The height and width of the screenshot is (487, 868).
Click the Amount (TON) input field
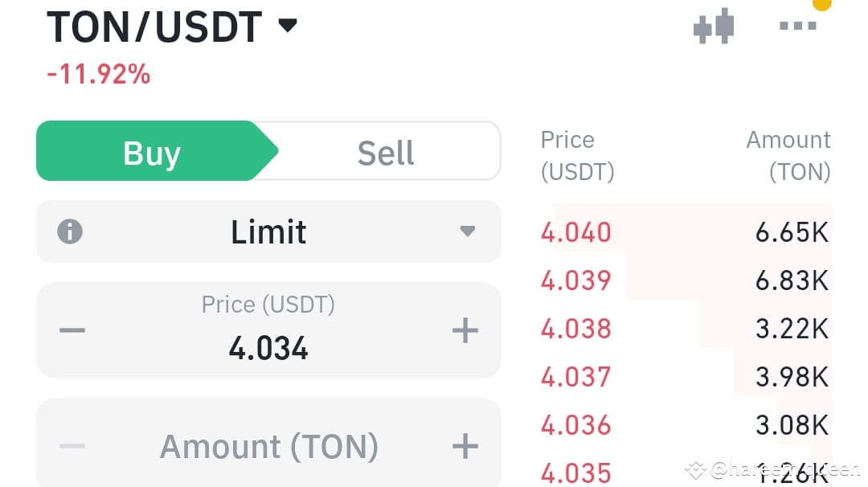[268, 446]
